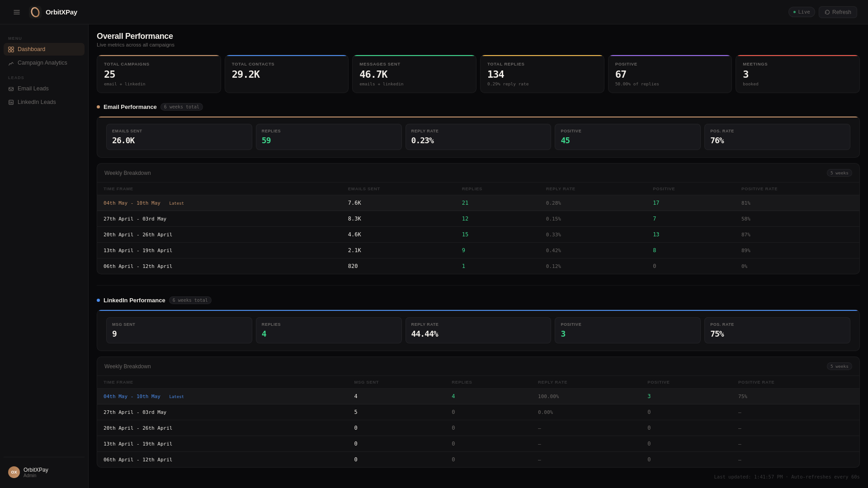
Task: Click the 'Last updated' status text
Action: click(787, 477)
